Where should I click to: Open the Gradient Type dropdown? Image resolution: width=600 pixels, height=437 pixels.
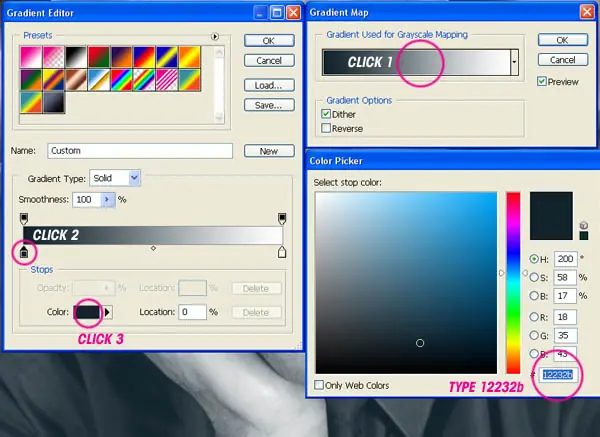134,178
